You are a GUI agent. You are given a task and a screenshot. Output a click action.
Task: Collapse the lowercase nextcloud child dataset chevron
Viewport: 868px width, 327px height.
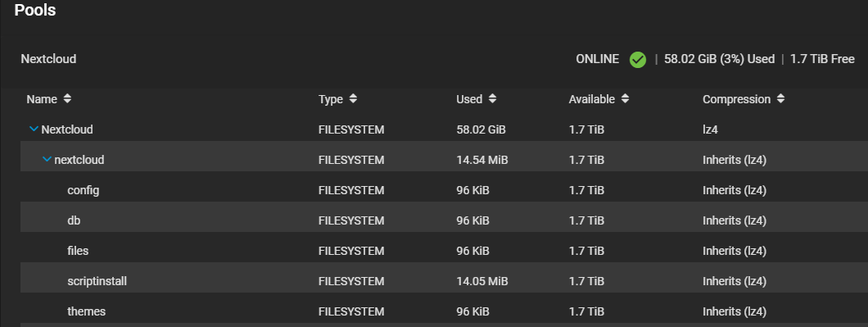[47, 160]
